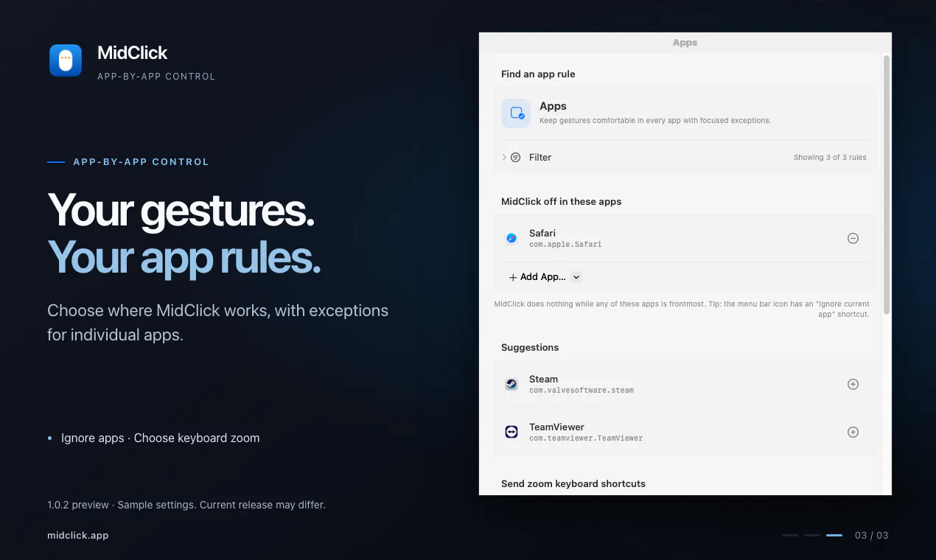Image resolution: width=936 pixels, height=560 pixels.
Task: Expand the Filter disclosure chevron
Action: pyautogui.click(x=504, y=157)
